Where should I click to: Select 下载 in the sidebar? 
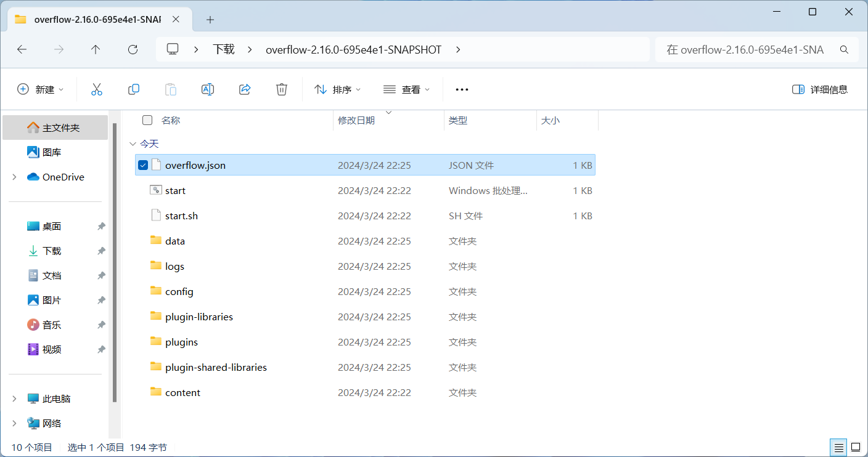coord(52,251)
